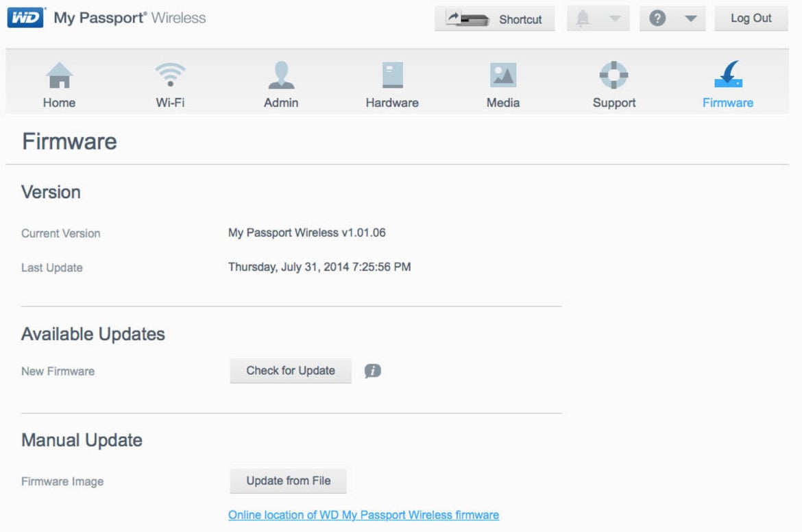
Task: Open the Support lifebuoy icon
Action: coord(613,75)
